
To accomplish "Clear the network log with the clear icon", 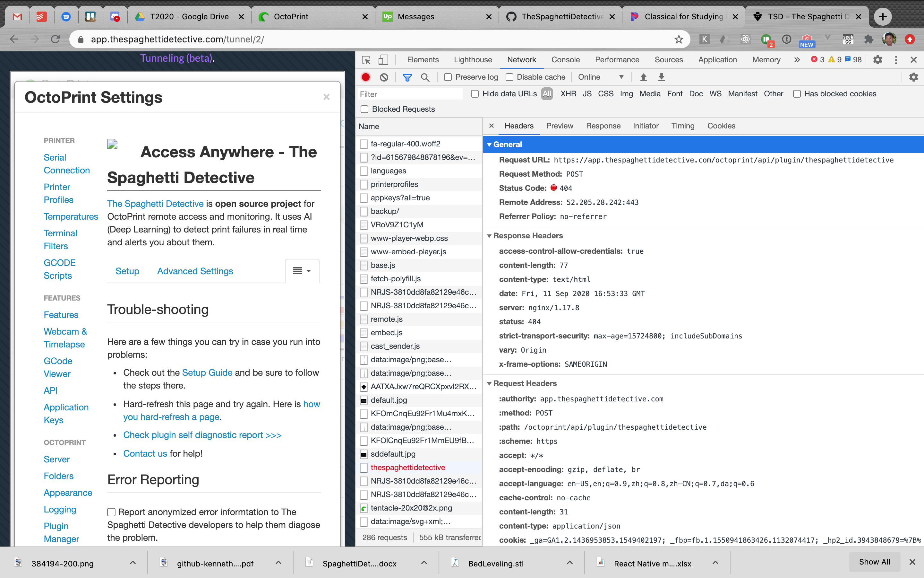I will (384, 77).
